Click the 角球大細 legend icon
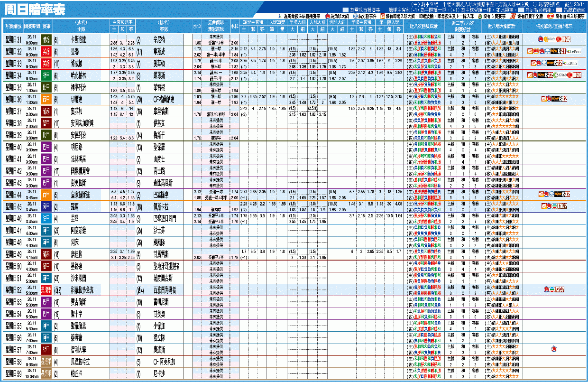 point(327,16)
